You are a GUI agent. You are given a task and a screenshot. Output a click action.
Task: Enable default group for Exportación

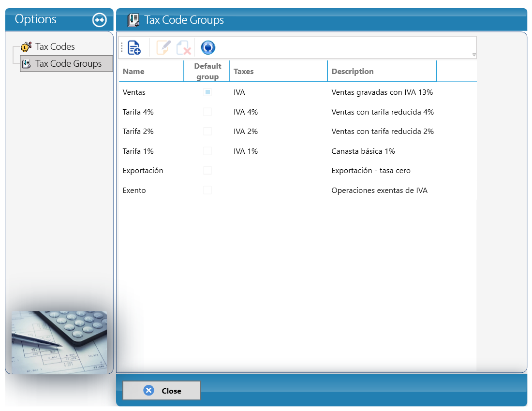tap(207, 171)
